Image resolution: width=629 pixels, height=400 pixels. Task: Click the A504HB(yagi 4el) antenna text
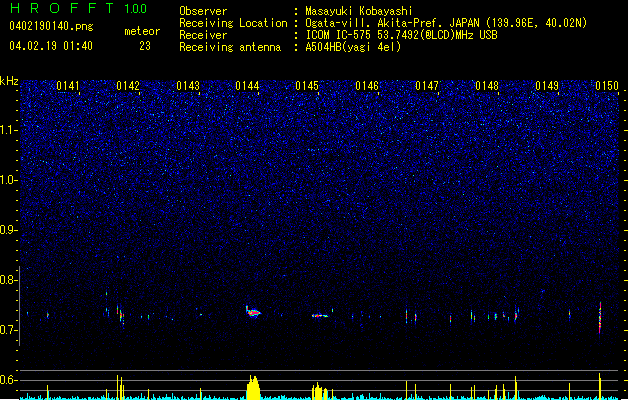pyautogui.click(x=353, y=47)
